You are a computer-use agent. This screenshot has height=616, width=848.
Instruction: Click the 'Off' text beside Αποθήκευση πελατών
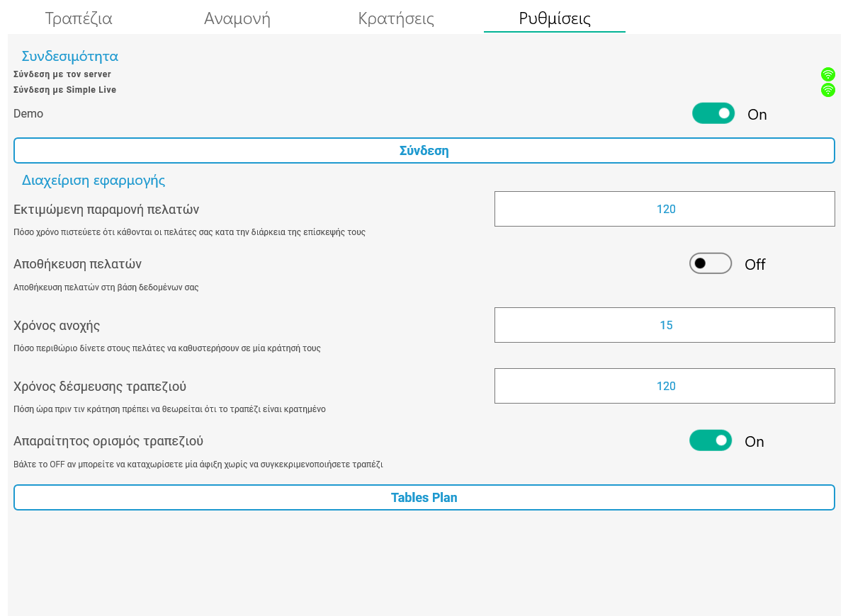point(755,265)
